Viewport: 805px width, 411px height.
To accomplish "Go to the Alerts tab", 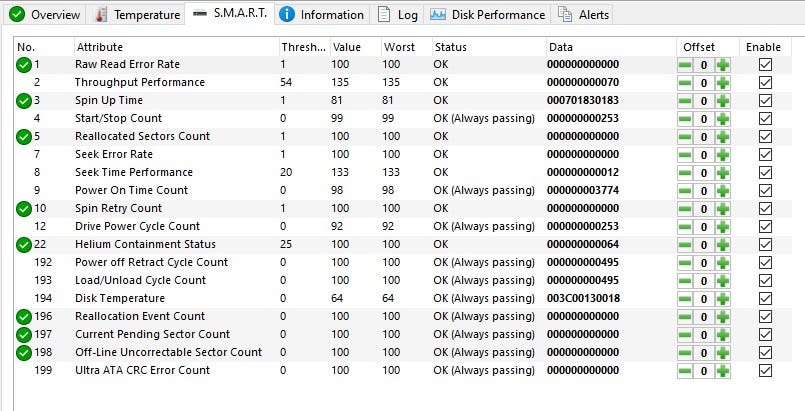I will [583, 15].
